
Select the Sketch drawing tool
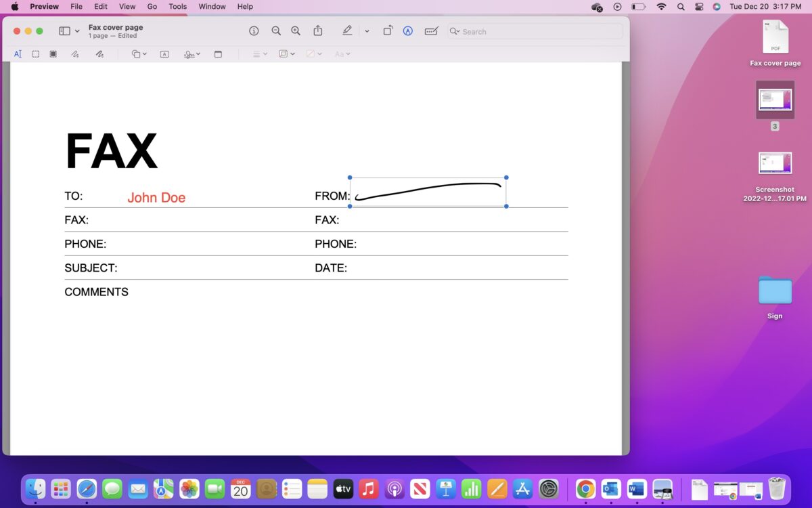point(75,54)
